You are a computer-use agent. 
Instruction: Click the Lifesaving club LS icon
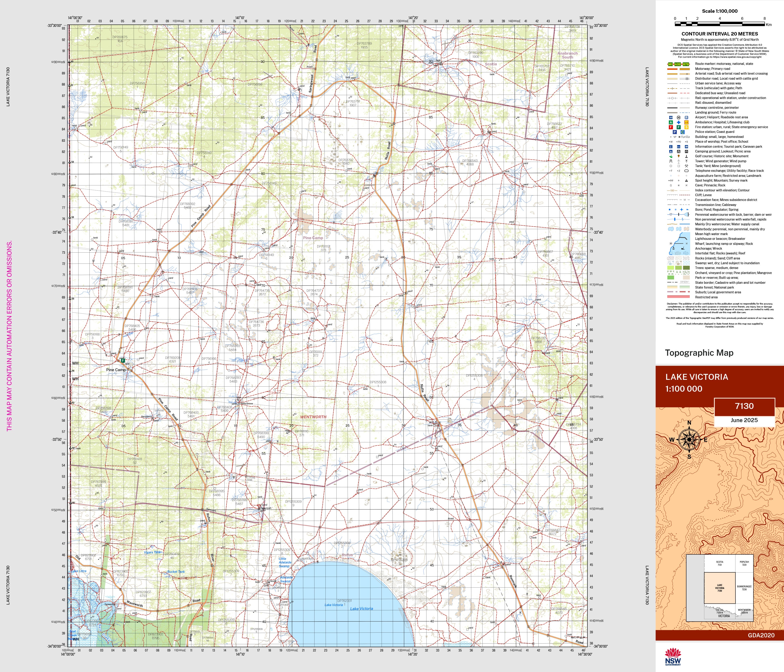pyautogui.click(x=686, y=122)
